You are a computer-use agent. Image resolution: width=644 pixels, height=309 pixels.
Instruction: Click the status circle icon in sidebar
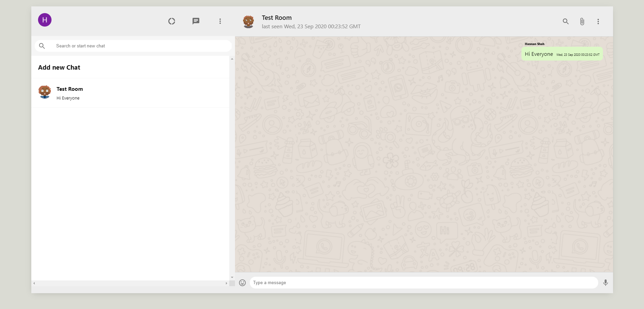pyautogui.click(x=172, y=21)
